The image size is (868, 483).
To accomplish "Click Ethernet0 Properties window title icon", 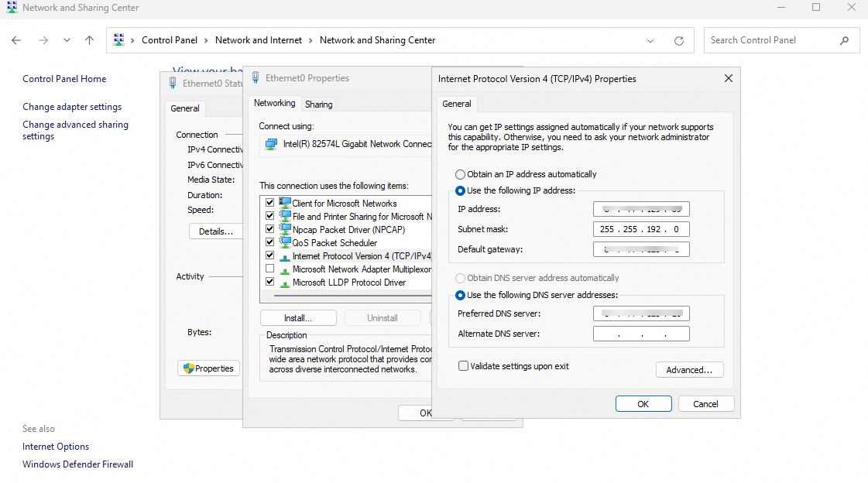I will [256, 77].
